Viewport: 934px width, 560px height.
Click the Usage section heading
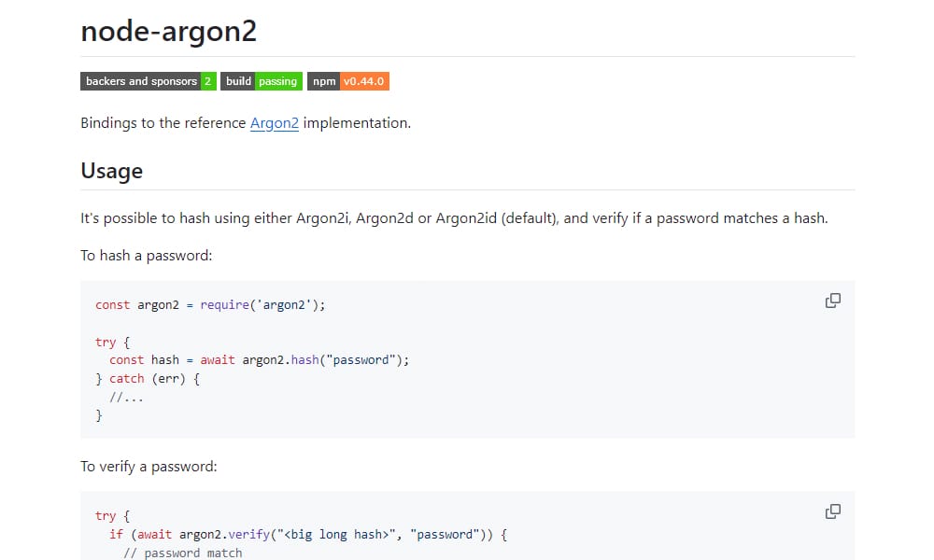pyautogui.click(x=111, y=171)
